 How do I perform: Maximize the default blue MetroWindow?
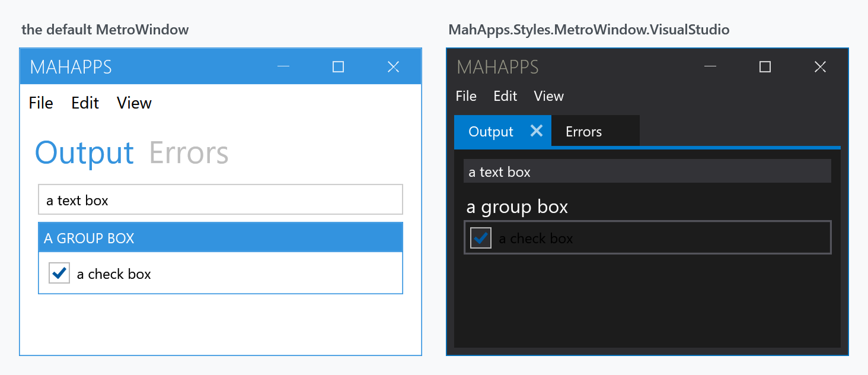(x=338, y=66)
